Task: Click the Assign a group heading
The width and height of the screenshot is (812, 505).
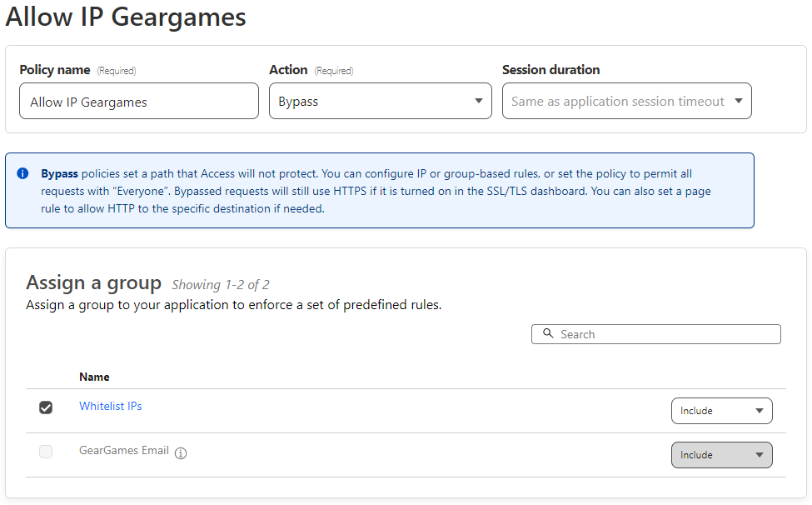Action: [93, 282]
